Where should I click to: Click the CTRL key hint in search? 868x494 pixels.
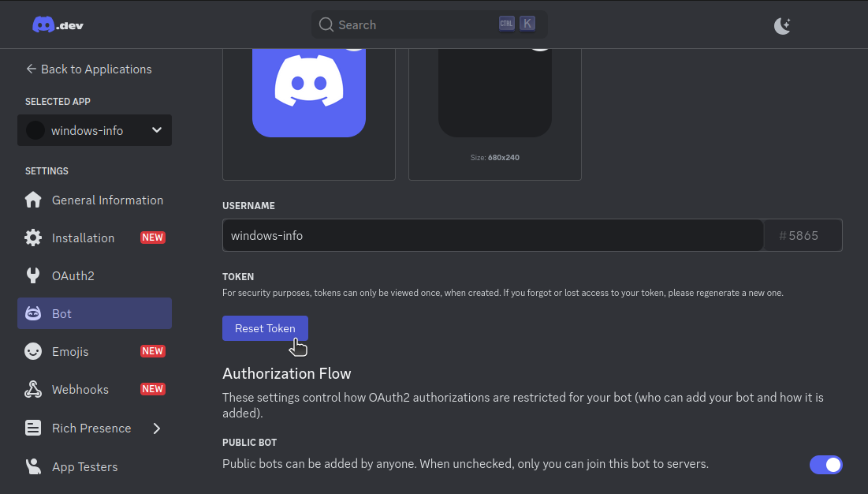tap(506, 24)
